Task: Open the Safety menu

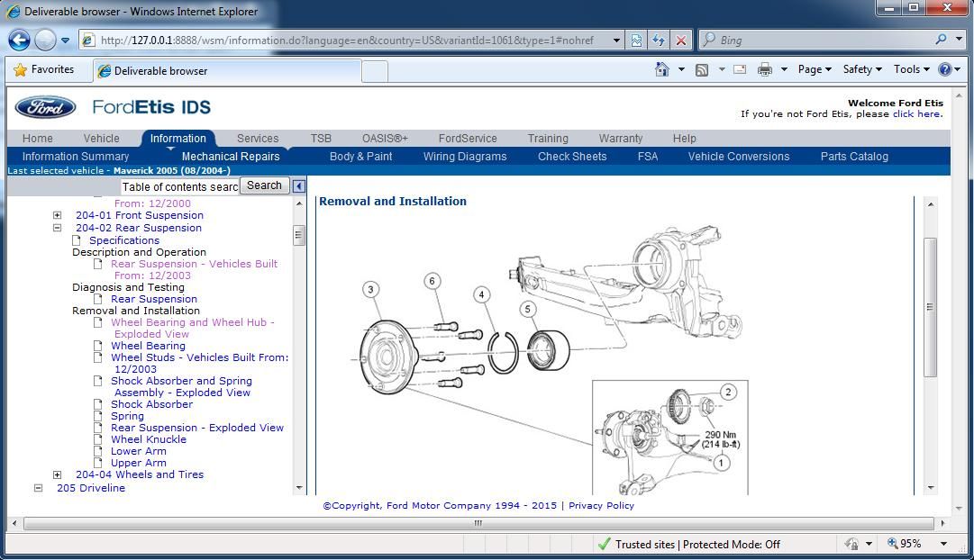Action: (862, 69)
